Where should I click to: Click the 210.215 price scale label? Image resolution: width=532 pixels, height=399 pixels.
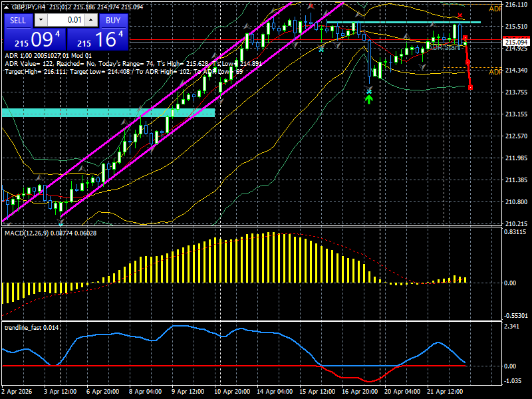pyautogui.click(x=517, y=223)
